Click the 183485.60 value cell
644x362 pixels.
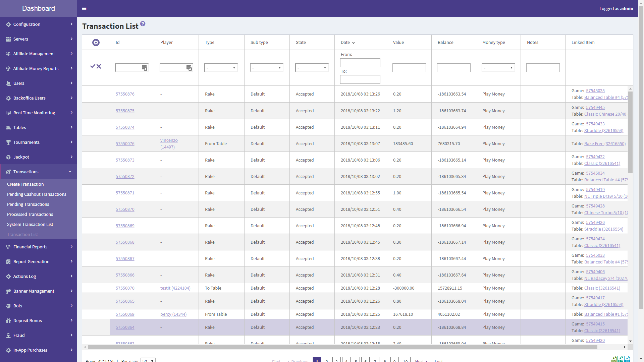tap(403, 143)
